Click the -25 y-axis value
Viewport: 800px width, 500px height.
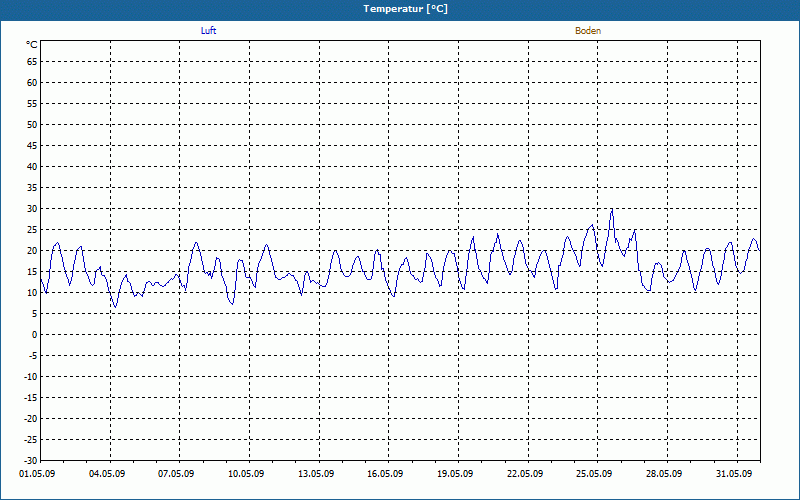click(x=31, y=439)
